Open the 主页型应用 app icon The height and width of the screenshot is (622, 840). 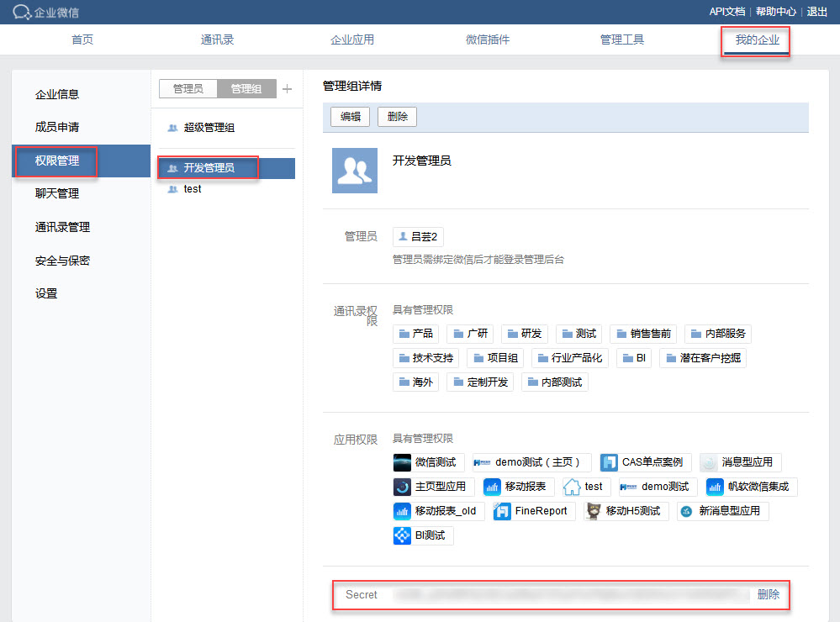[402, 487]
